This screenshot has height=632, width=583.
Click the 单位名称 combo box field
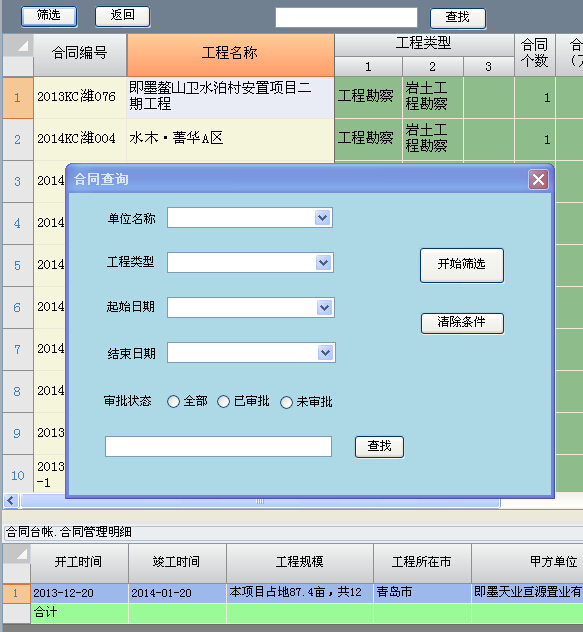[x=250, y=218]
